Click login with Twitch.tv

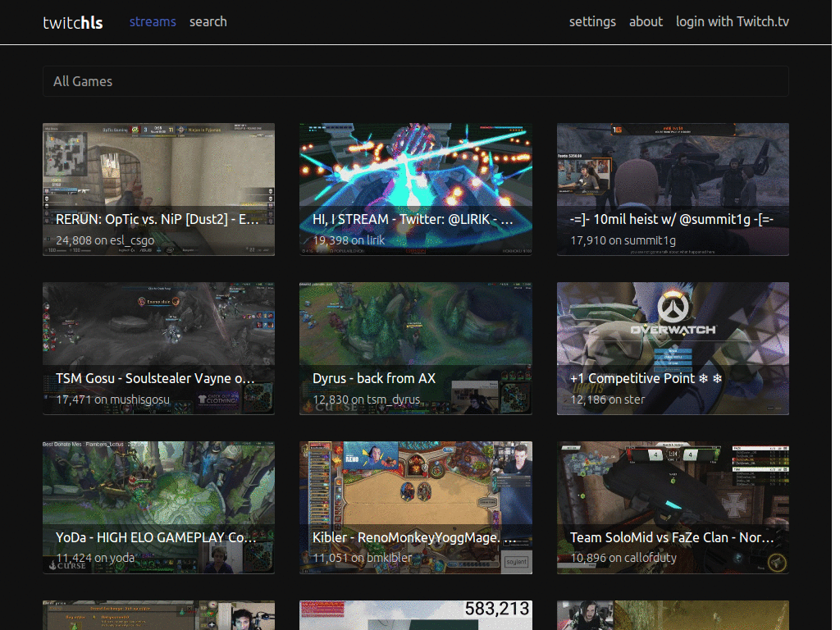[733, 22]
